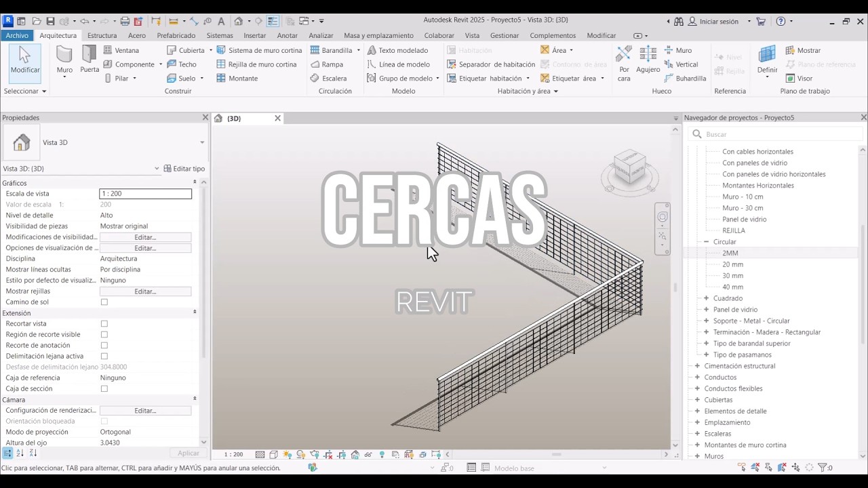The image size is (868, 488).
Task: Choose the Pilar column tool
Action: [116, 79]
